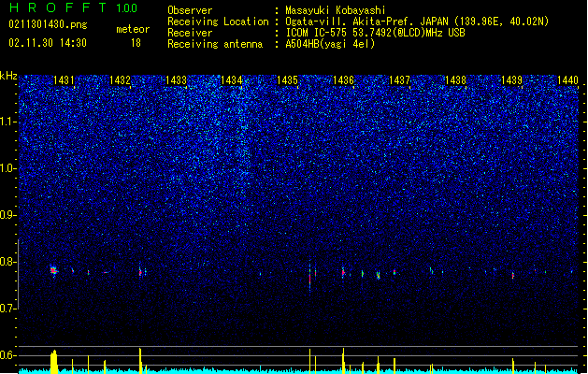588x374 pixels.
Task: Click the 1434 time marker
Action: (232, 79)
